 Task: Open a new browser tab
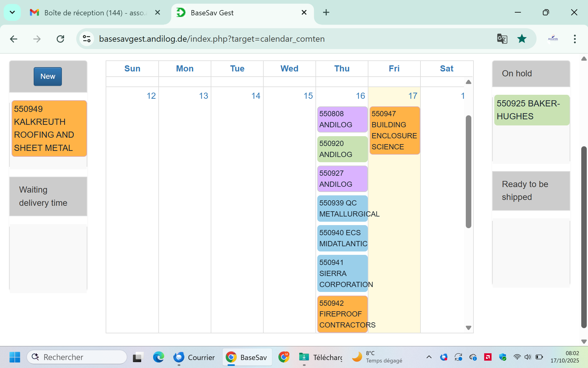click(x=326, y=13)
